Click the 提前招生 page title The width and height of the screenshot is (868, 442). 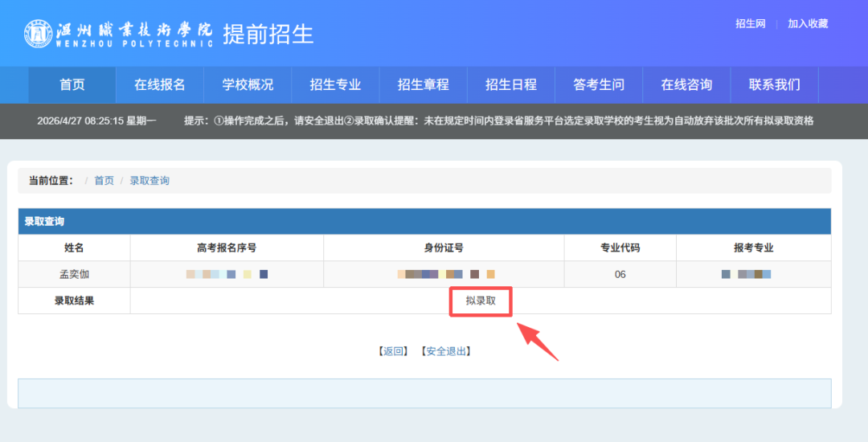[x=268, y=34]
